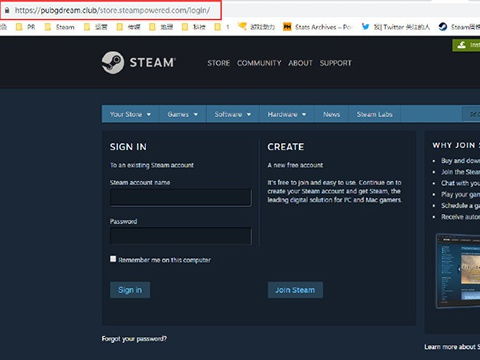
Task: Open the News tab
Action: click(331, 114)
